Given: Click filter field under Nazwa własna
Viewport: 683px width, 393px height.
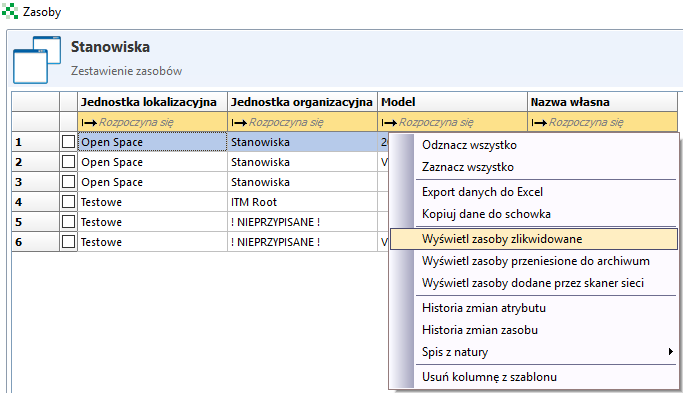Looking at the screenshot, I should (602, 122).
